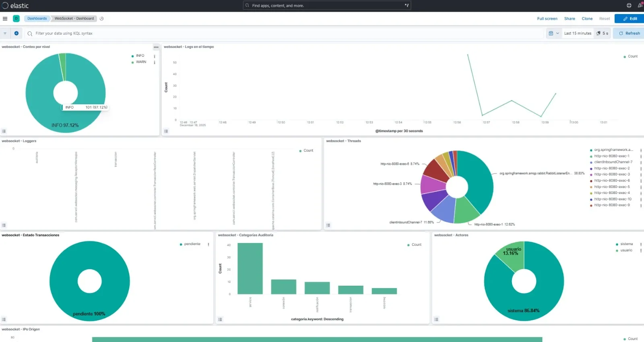This screenshot has height=342, width=644.
Task: Click the Find apps, content search box
Action: pos(327,6)
